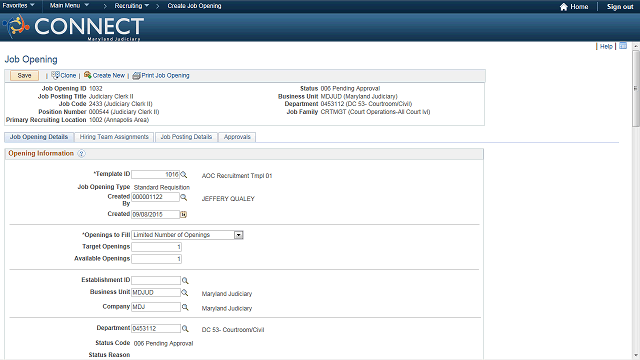Click in the Department field
The width and height of the screenshot is (640, 360).
pos(156,329)
